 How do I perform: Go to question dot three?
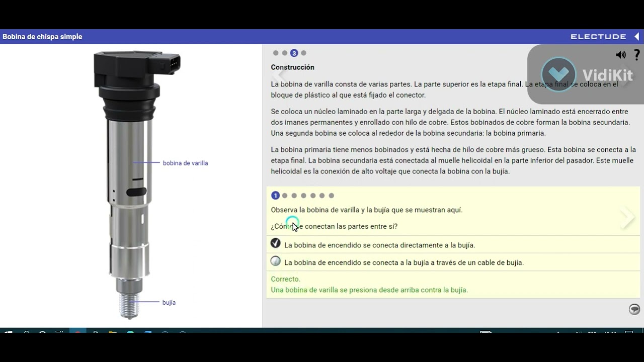[x=294, y=196]
